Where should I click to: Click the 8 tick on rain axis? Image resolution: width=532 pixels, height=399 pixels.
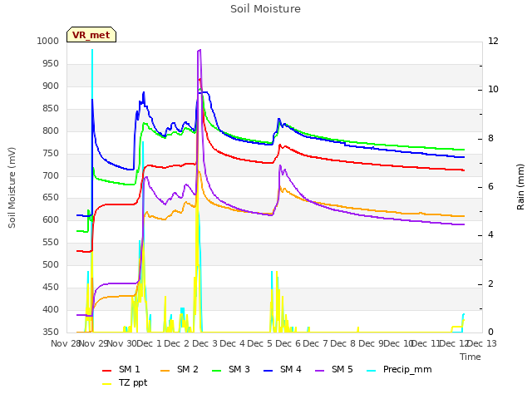(x=490, y=138)
